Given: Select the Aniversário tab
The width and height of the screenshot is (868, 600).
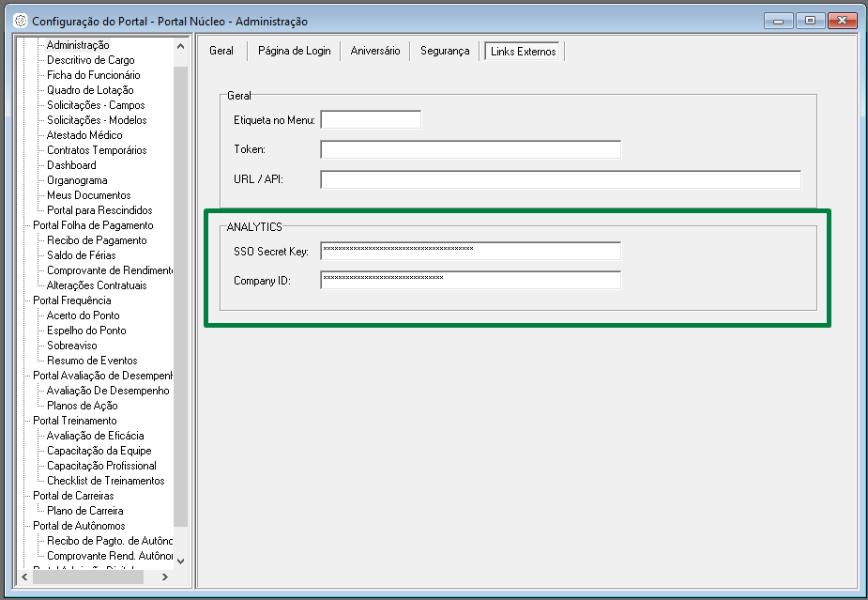Looking at the screenshot, I should click(x=375, y=51).
